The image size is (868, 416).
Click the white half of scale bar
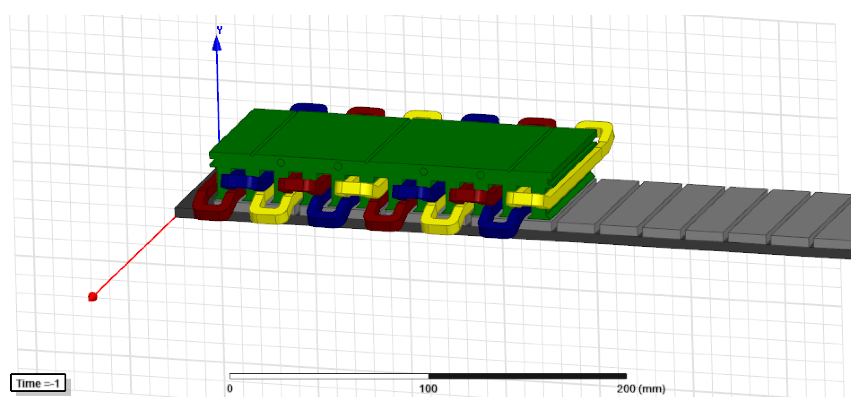click(x=329, y=376)
